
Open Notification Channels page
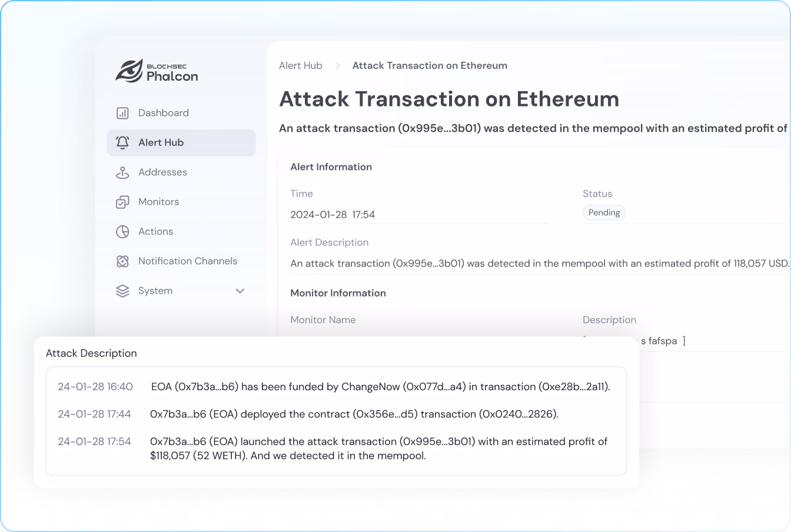tap(187, 261)
